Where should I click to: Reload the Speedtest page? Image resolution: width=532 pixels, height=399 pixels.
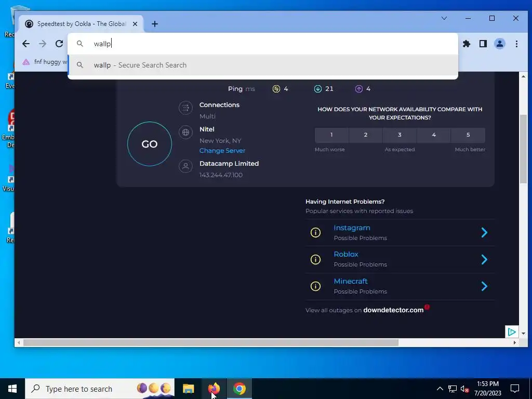click(x=59, y=44)
